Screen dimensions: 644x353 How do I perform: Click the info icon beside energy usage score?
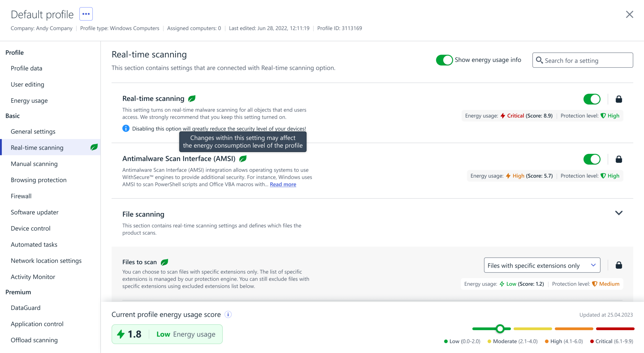pos(228,314)
